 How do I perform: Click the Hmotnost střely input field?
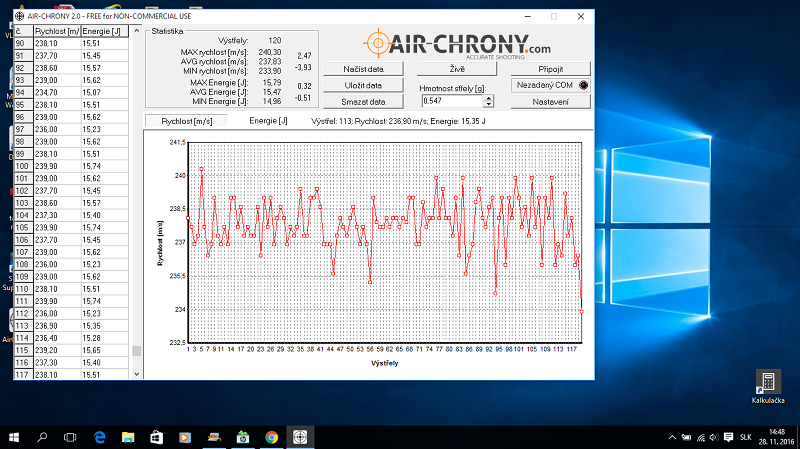[x=450, y=101]
